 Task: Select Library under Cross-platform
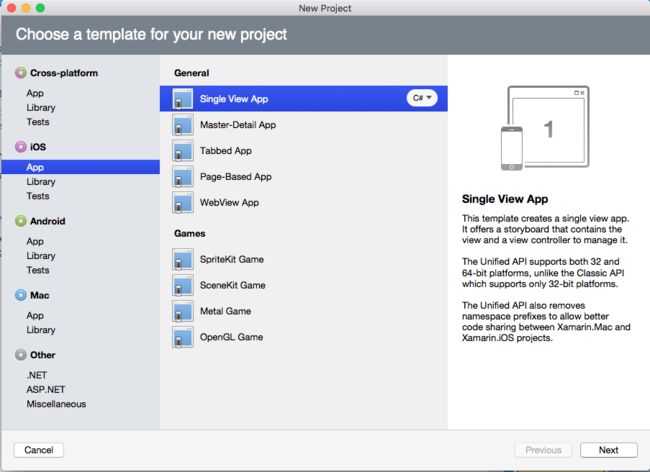pos(41,108)
